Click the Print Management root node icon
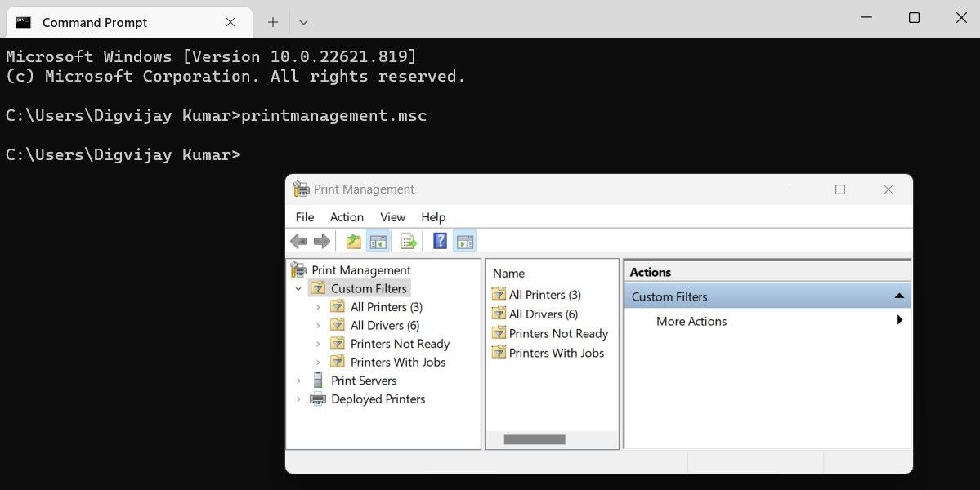 [x=299, y=269]
